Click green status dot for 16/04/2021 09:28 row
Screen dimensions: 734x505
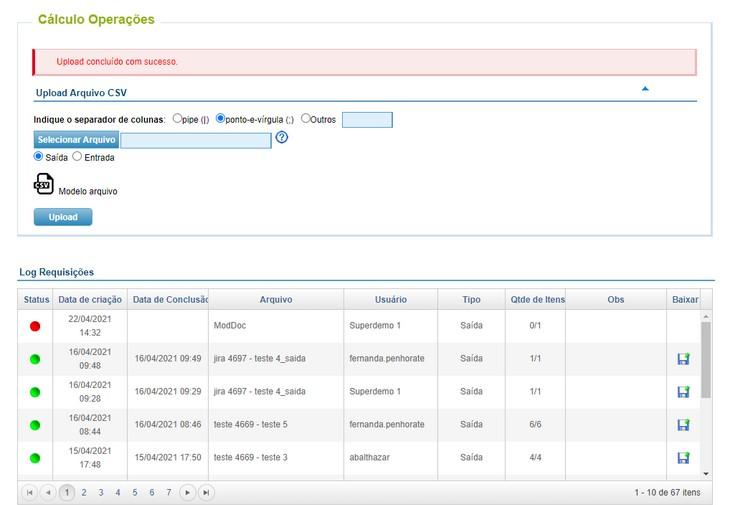coord(35,392)
